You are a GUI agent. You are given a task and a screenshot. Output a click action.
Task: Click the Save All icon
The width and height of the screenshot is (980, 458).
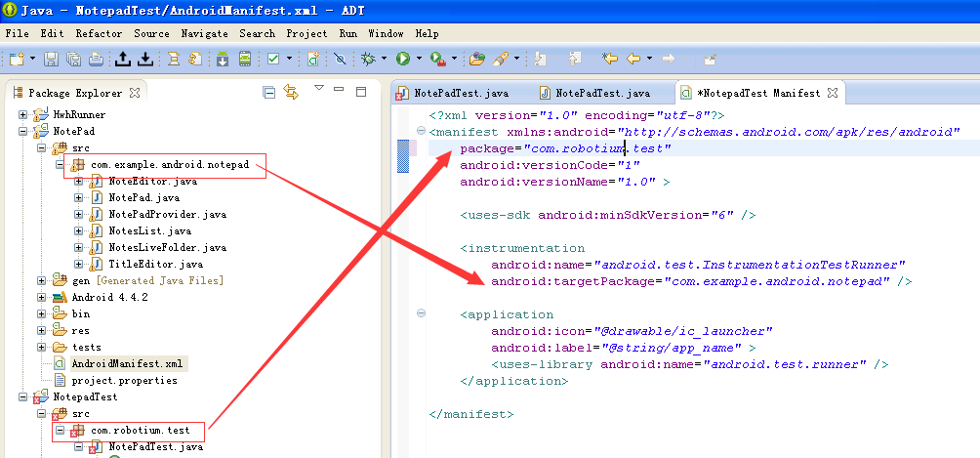(x=73, y=59)
